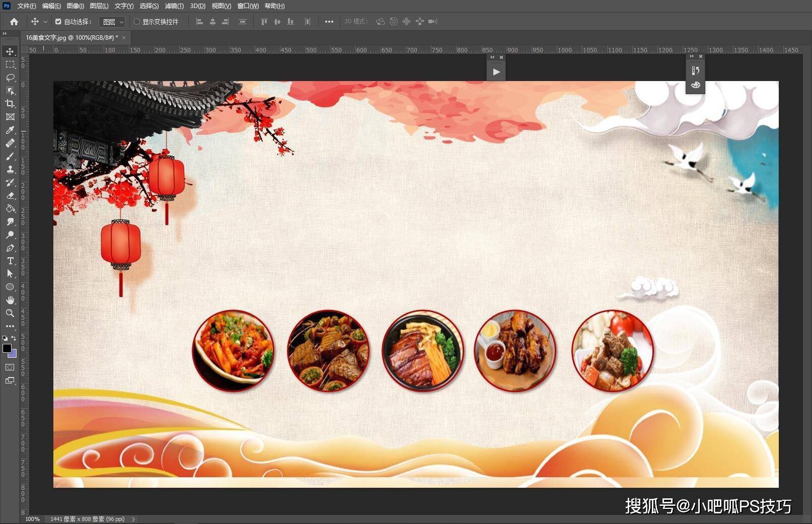Select the Object Selection tool

(10, 91)
